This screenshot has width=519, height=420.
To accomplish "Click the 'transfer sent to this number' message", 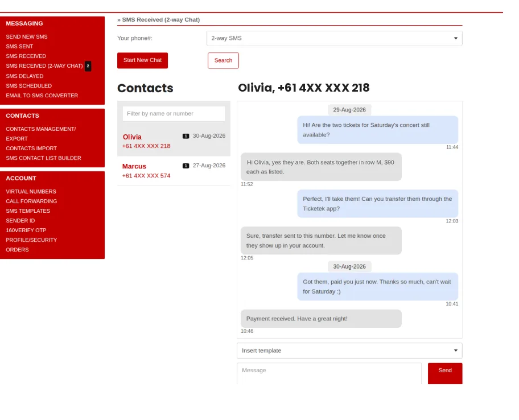I will (321, 241).
